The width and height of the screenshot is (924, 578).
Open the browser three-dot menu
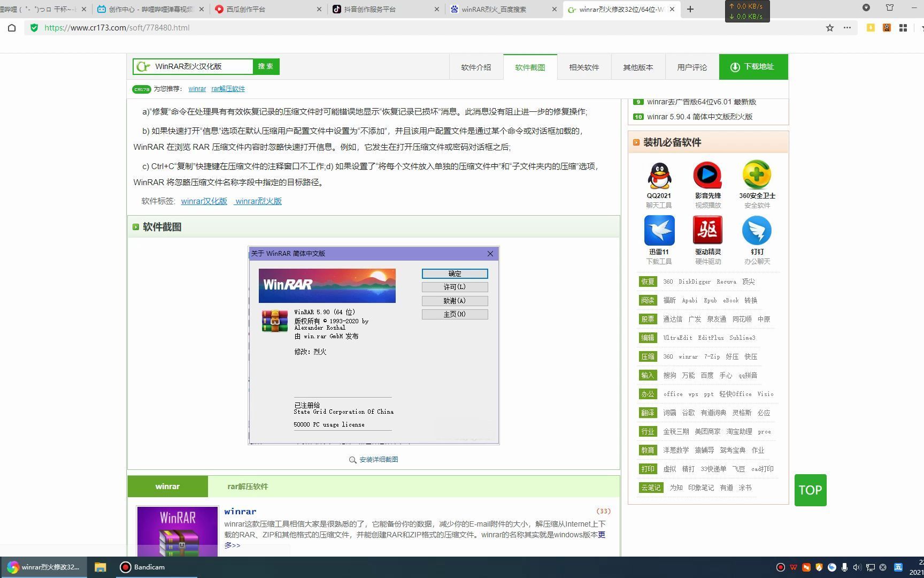(847, 28)
